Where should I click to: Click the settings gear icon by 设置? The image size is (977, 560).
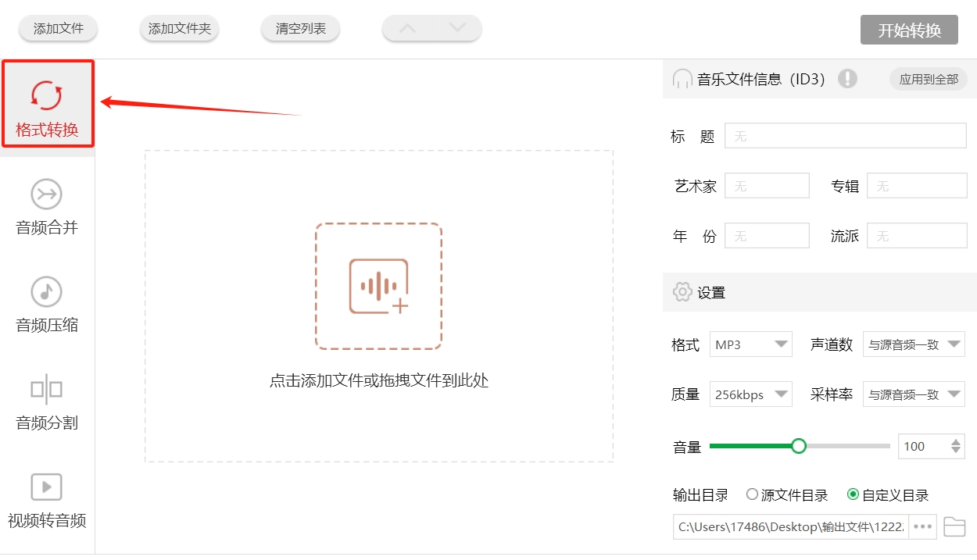click(682, 292)
